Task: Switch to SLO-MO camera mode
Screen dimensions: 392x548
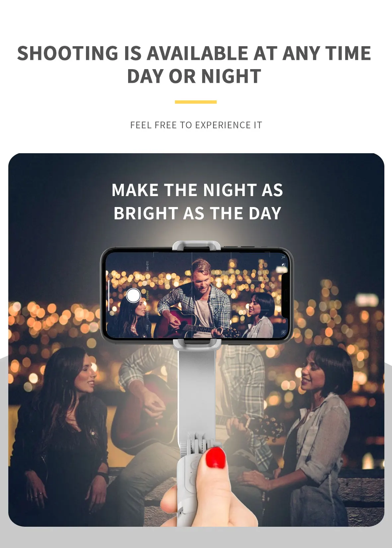Action: click(147, 266)
